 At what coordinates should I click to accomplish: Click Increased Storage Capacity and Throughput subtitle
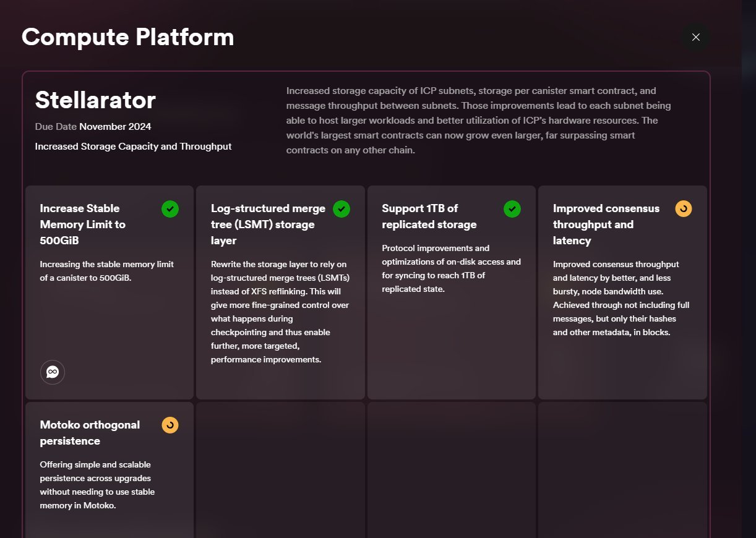(133, 147)
